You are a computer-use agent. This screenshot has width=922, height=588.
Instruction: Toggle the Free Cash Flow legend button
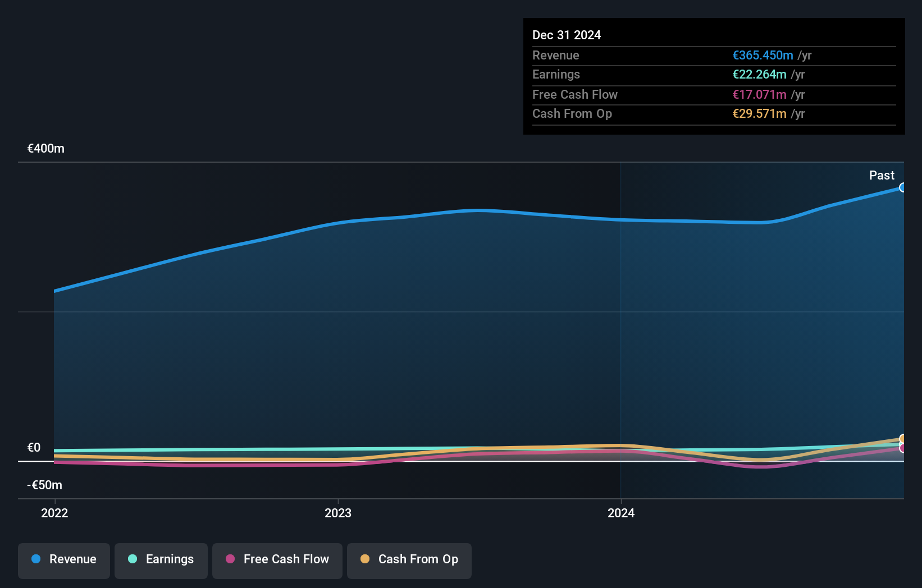[x=277, y=561]
